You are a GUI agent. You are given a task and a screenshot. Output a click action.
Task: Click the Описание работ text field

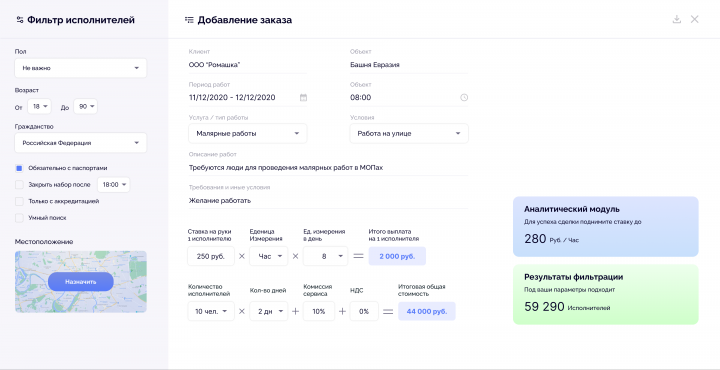[x=328, y=168]
